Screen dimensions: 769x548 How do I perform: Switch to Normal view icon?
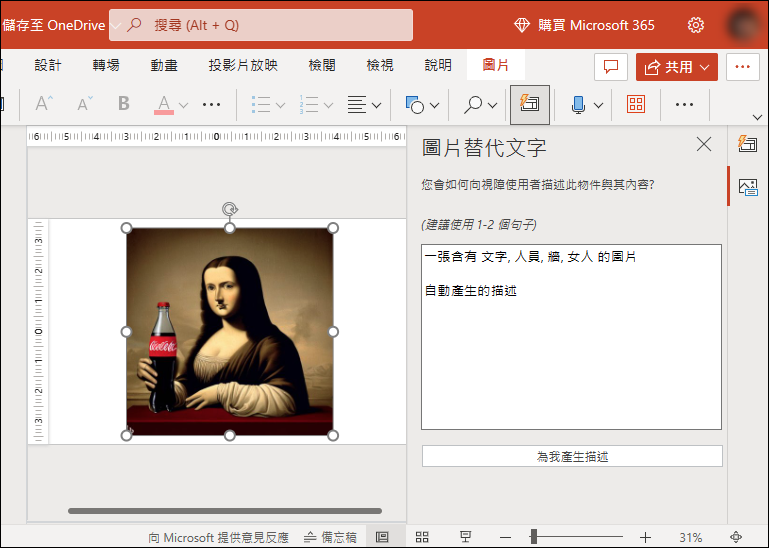(382, 537)
